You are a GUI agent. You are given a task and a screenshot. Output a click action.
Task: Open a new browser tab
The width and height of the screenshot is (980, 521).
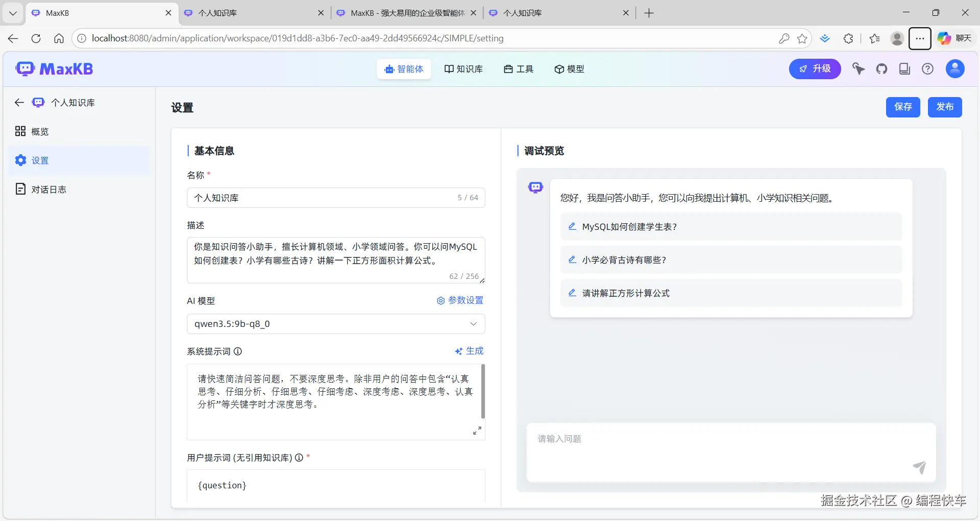[x=649, y=13]
